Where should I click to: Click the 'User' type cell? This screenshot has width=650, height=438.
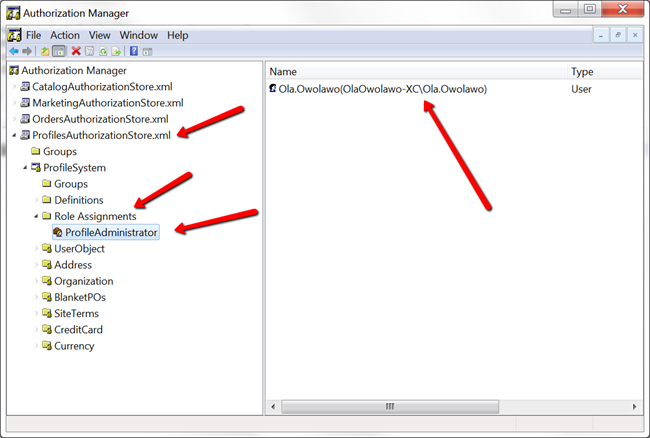[581, 89]
